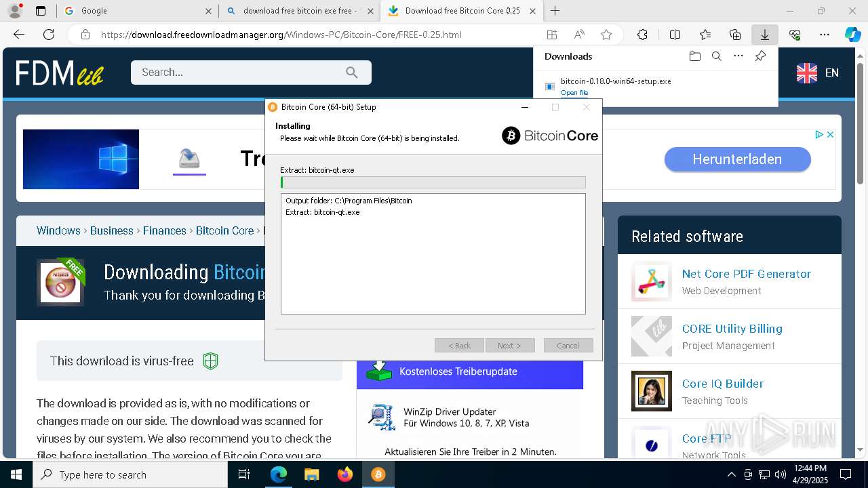
Task: Open Task View on the taskbar
Action: click(x=244, y=474)
